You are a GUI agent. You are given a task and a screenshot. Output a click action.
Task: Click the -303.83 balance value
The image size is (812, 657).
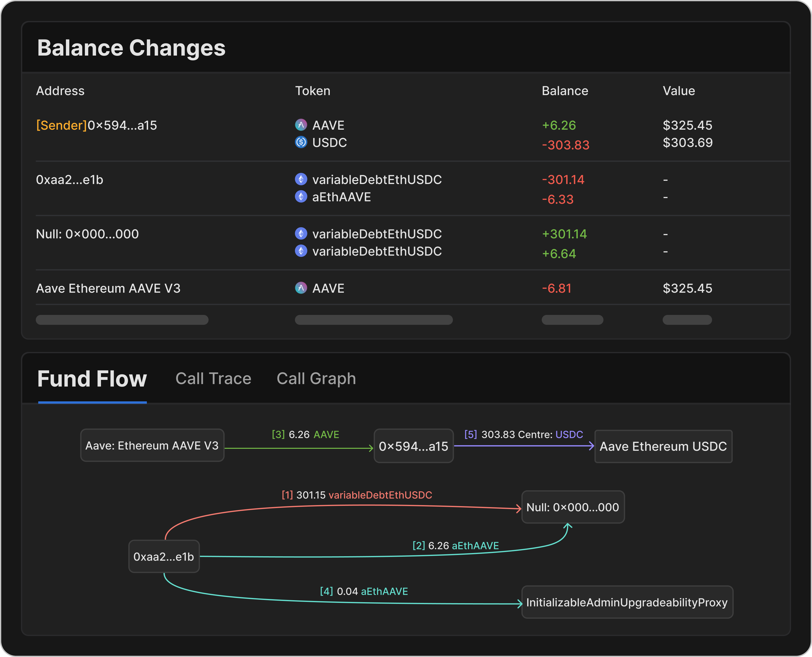point(566,145)
